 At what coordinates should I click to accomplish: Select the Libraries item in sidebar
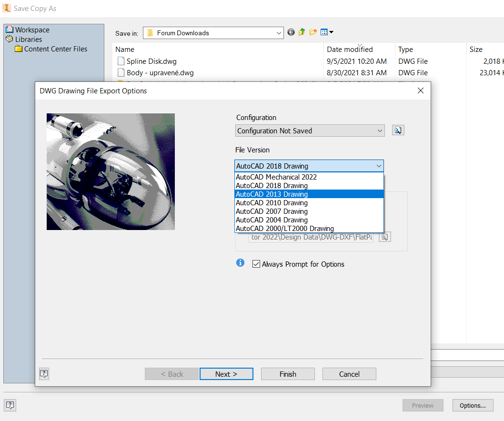[x=30, y=39]
